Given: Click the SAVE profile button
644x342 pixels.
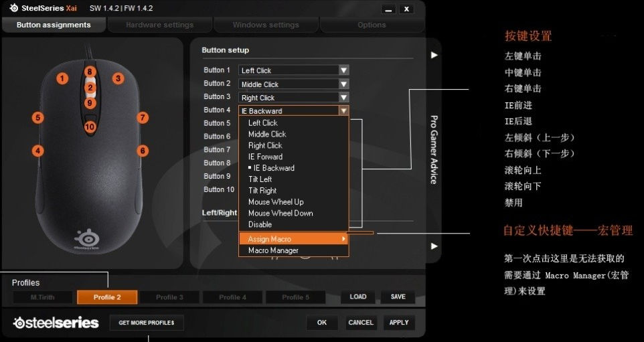Looking at the screenshot, I should 398,297.
